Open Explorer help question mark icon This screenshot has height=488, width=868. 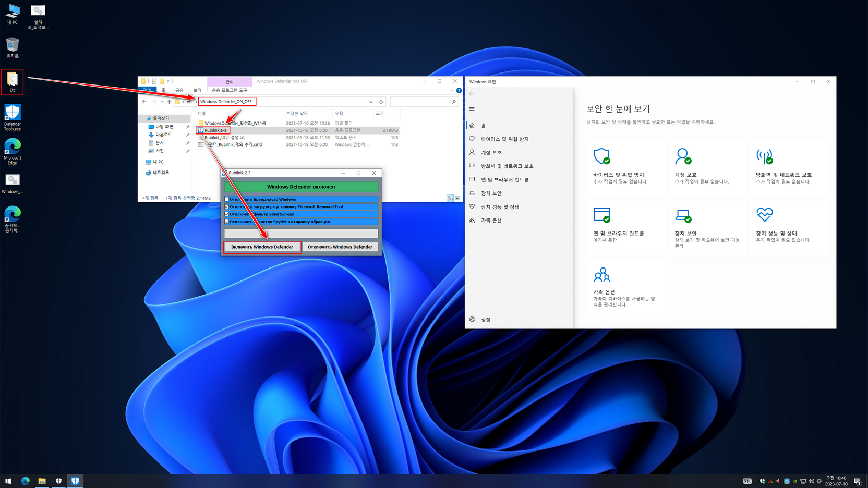(x=459, y=91)
